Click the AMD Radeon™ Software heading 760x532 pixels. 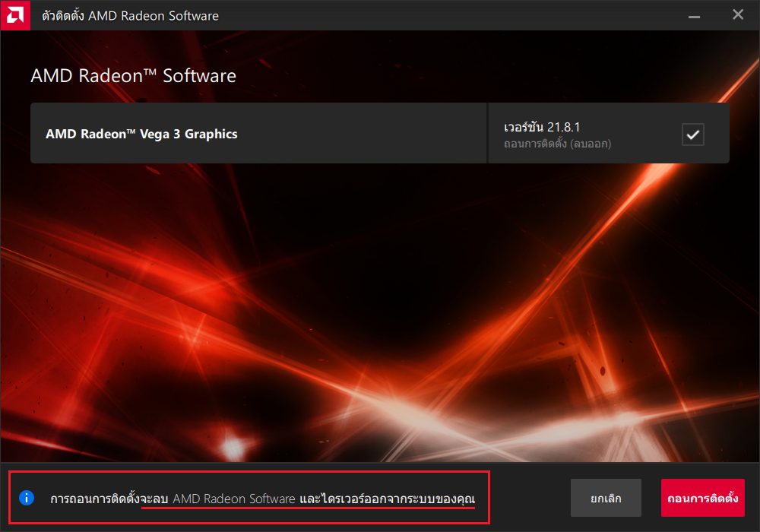133,76
